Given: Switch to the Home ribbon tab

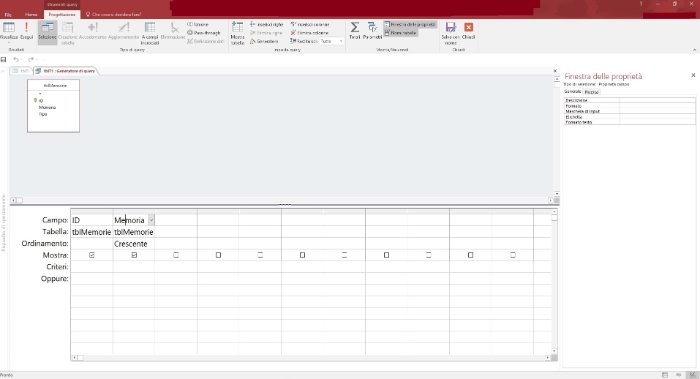Looking at the screenshot, I should [x=31, y=14].
